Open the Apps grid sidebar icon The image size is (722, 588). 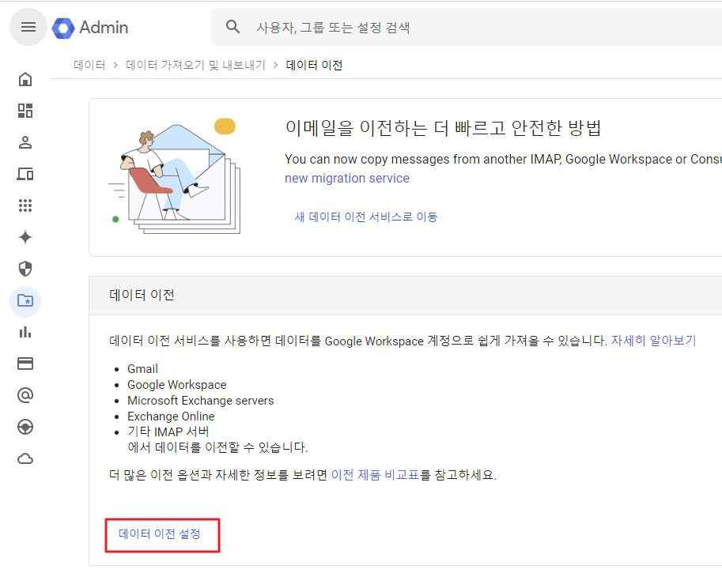[25, 205]
